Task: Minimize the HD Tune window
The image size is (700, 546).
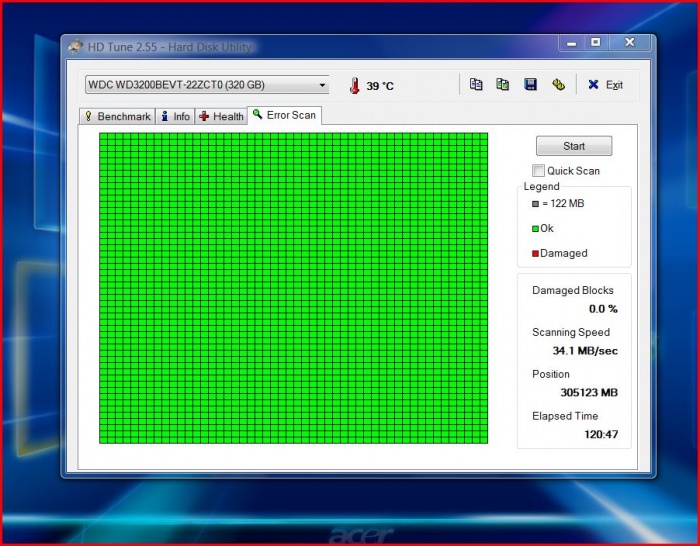Action: (570, 43)
